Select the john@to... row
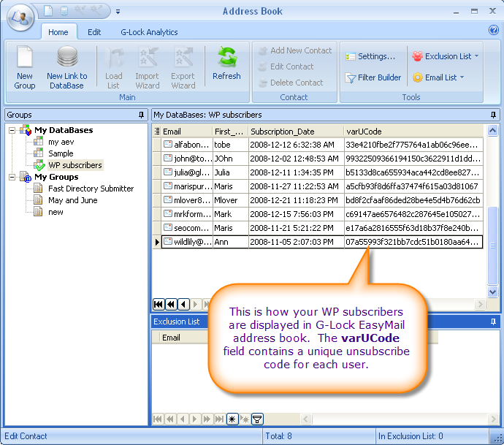The image size is (504, 445). click(x=318, y=159)
